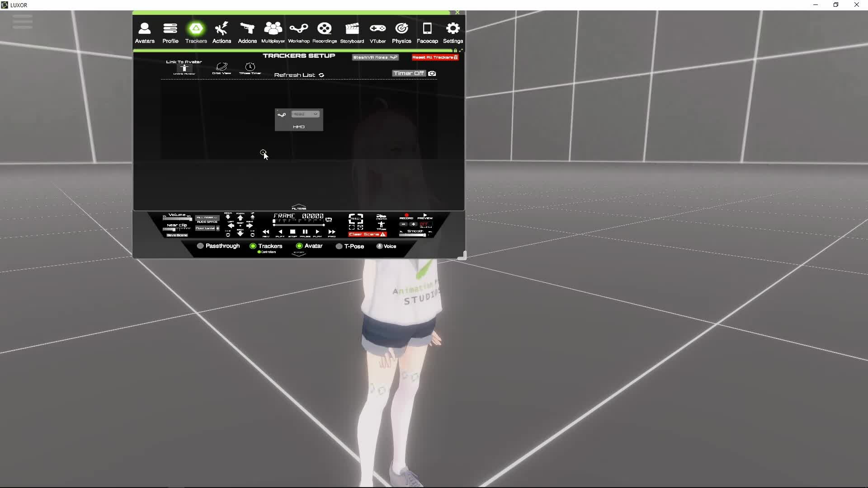Toggle the T-Pose option
This screenshot has width=868, height=488.
pos(339,246)
